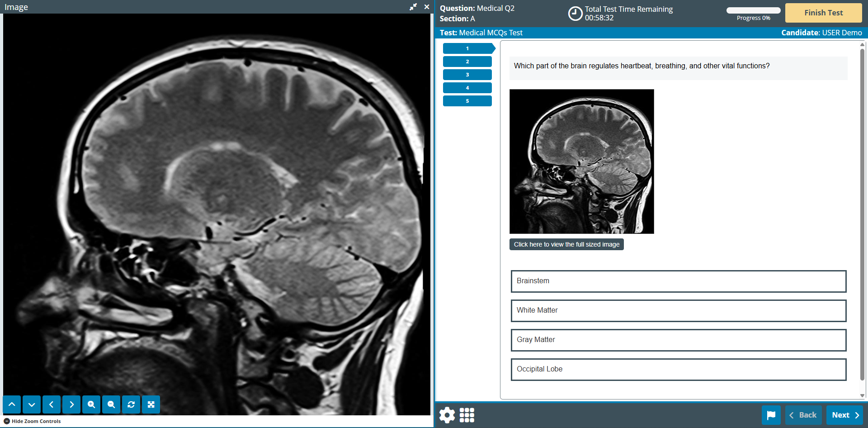Pan image right with the right arrow
Screen dimensions: 868x428
71,404
